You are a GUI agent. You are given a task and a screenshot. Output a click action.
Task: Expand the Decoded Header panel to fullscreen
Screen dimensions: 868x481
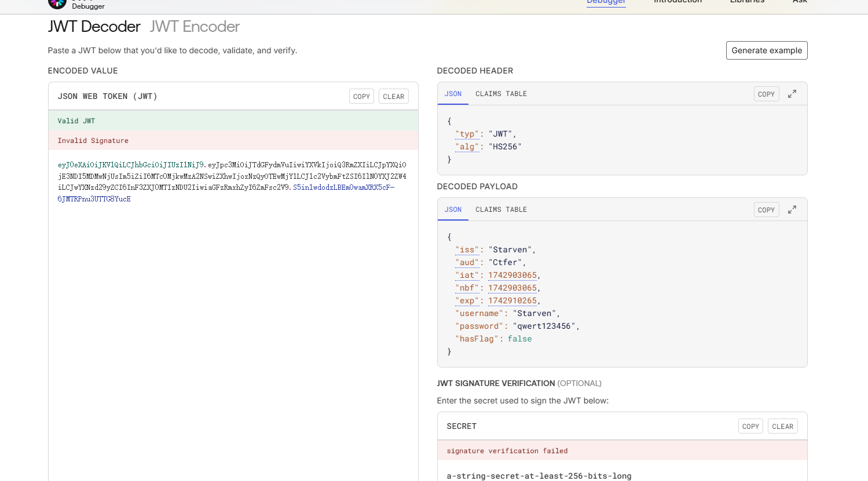792,94
